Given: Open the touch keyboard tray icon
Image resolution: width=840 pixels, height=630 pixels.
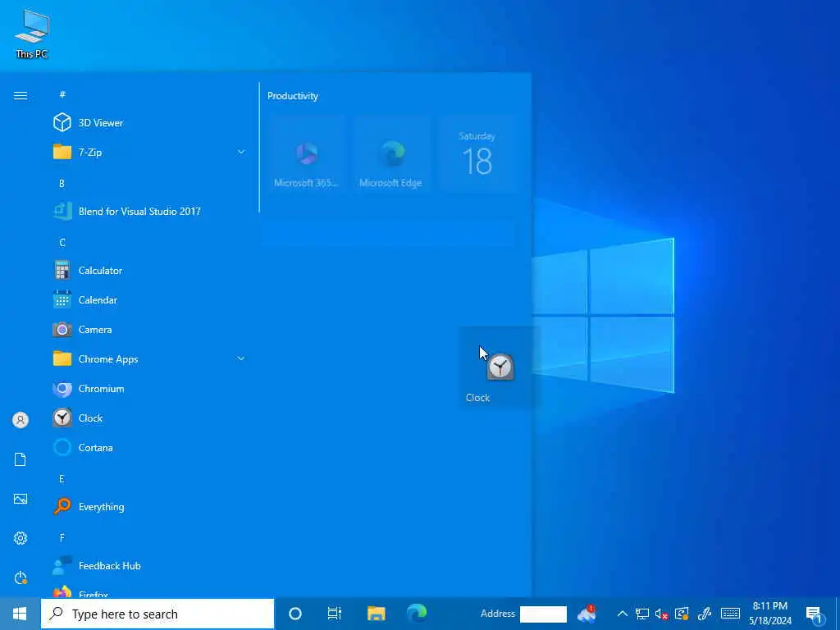Looking at the screenshot, I should pyautogui.click(x=730, y=614).
